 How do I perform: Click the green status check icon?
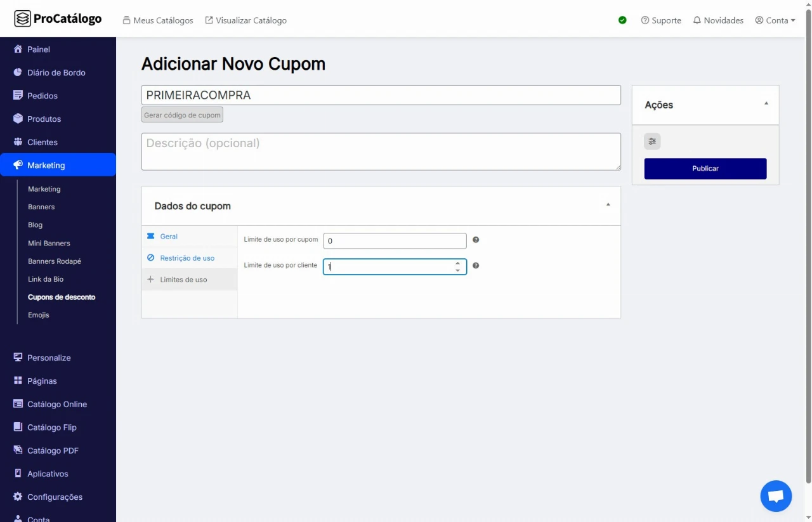[622, 20]
